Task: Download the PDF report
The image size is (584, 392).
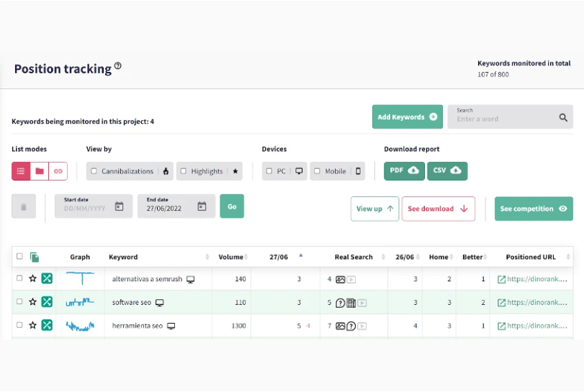Action: 403,170
